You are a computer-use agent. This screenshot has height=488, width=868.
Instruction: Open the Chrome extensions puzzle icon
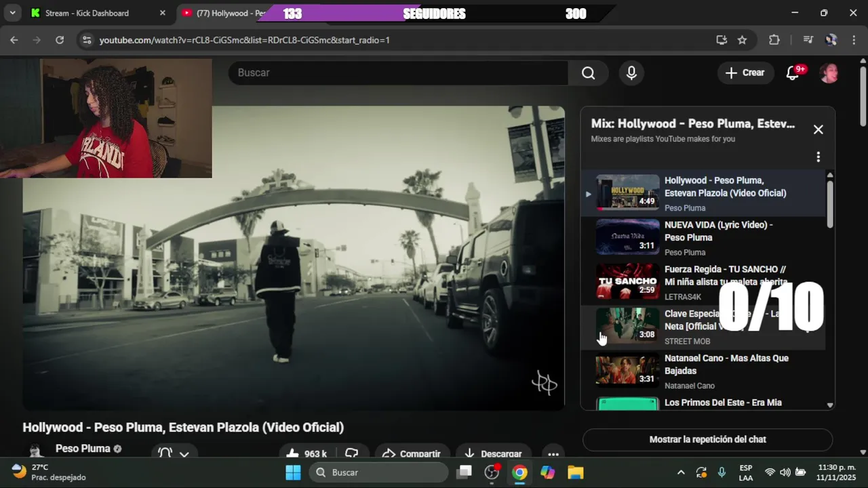tap(774, 40)
